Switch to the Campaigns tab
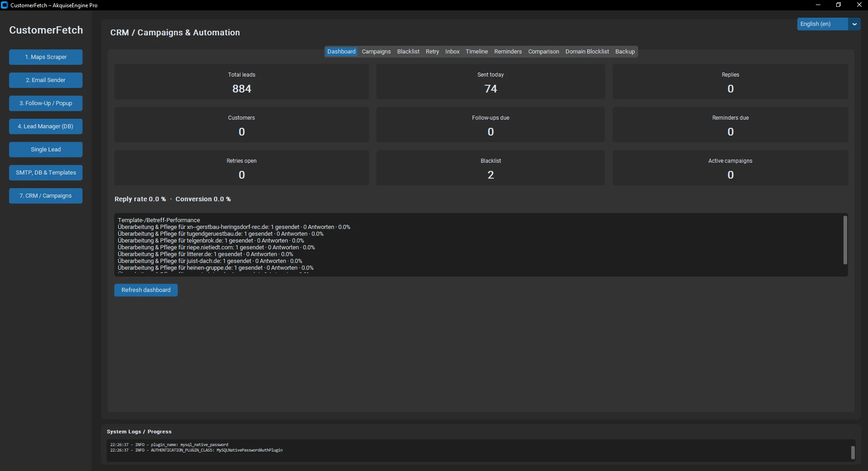 click(376, 52)
